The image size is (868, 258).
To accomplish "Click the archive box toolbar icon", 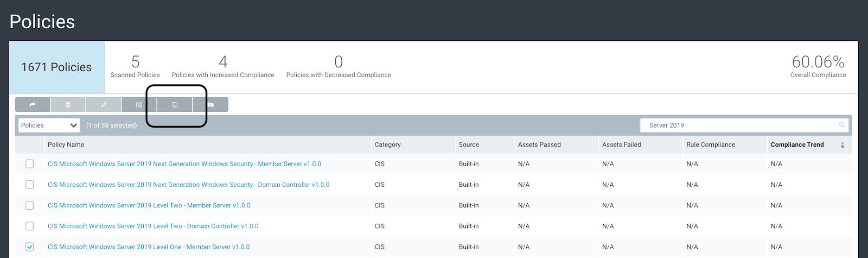I will click(x=139, y=105).
